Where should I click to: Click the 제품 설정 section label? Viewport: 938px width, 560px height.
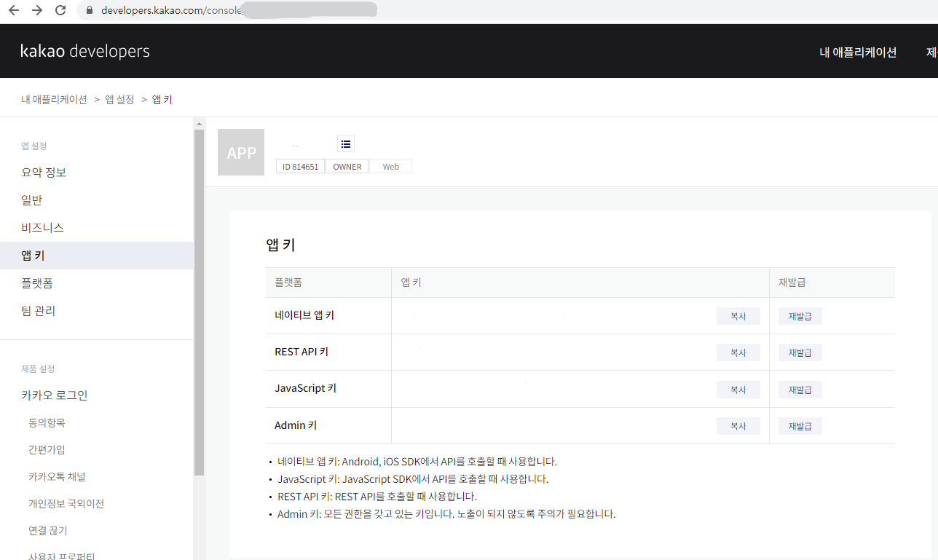point(38,368)
